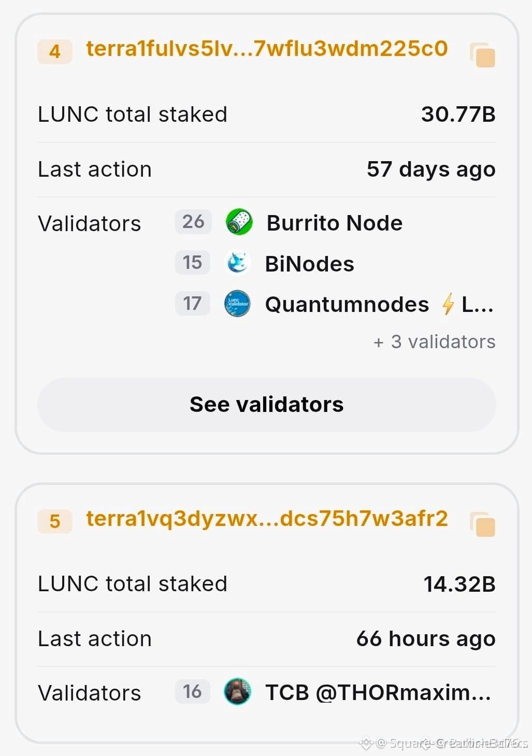Image resolution: width=532 pixels, height=756 pixels.
Task: Click the 30.77B total staked value
Action: (x=458, y=115)
